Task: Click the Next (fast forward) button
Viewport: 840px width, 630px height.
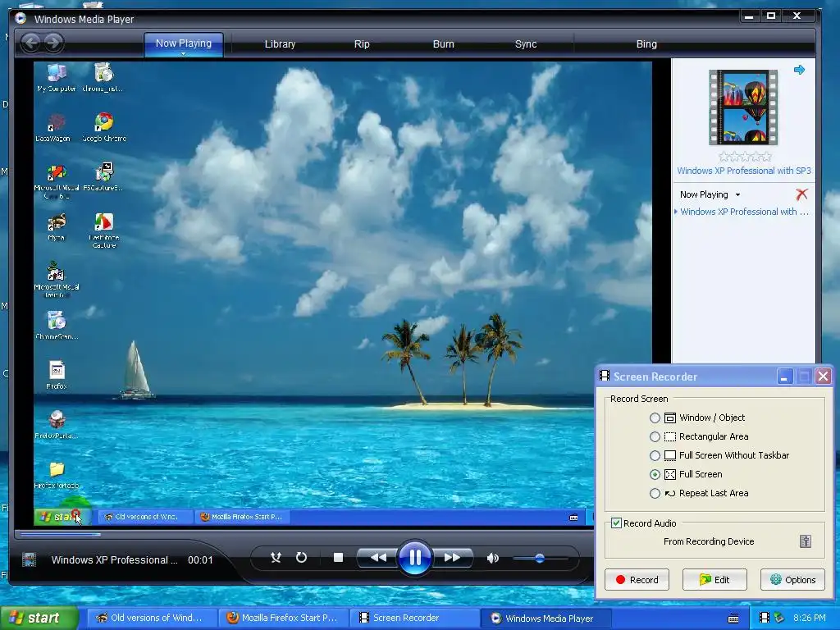Action: point(453,558)
